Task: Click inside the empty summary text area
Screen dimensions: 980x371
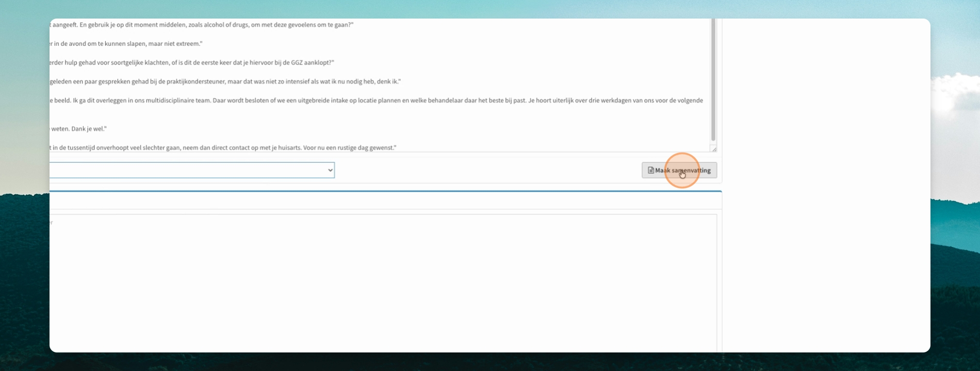Action: tap(383, 283)
